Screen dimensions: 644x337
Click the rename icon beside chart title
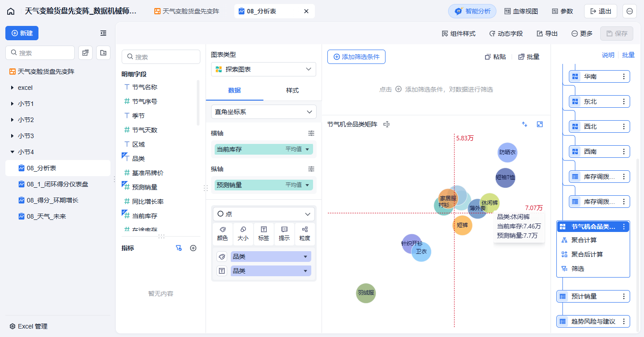tap(386, 124)
